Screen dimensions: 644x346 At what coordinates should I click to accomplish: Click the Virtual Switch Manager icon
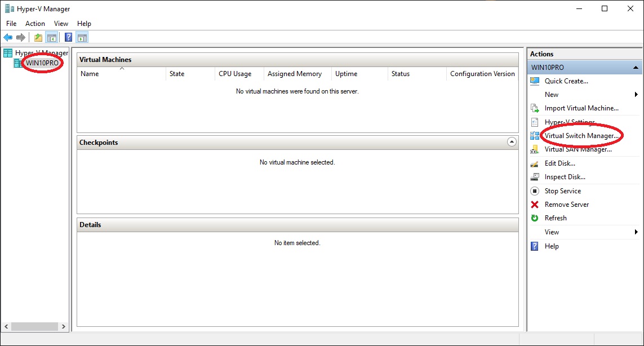coord(535,136)
